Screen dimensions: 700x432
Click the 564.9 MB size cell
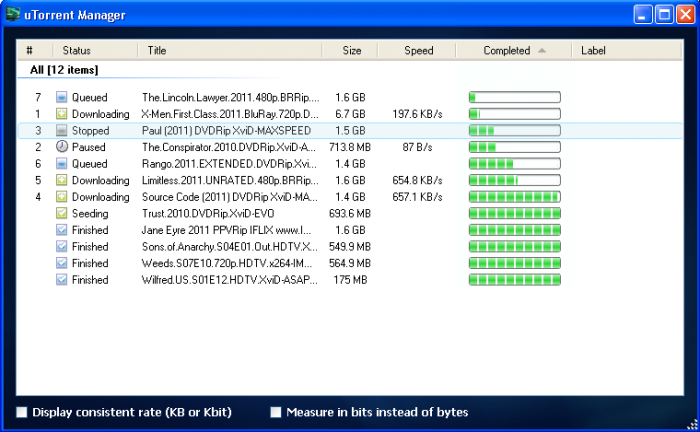350,263
